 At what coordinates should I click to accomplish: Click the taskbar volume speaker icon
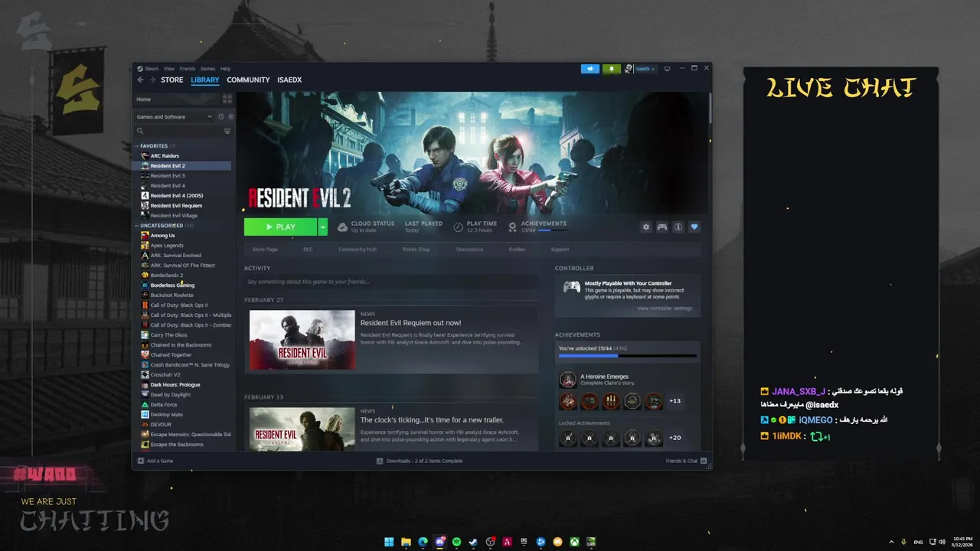(942, 542)
